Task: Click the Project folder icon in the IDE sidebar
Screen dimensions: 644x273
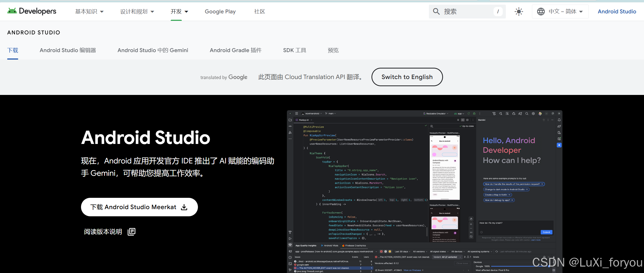Action: (x=290, y=120)
